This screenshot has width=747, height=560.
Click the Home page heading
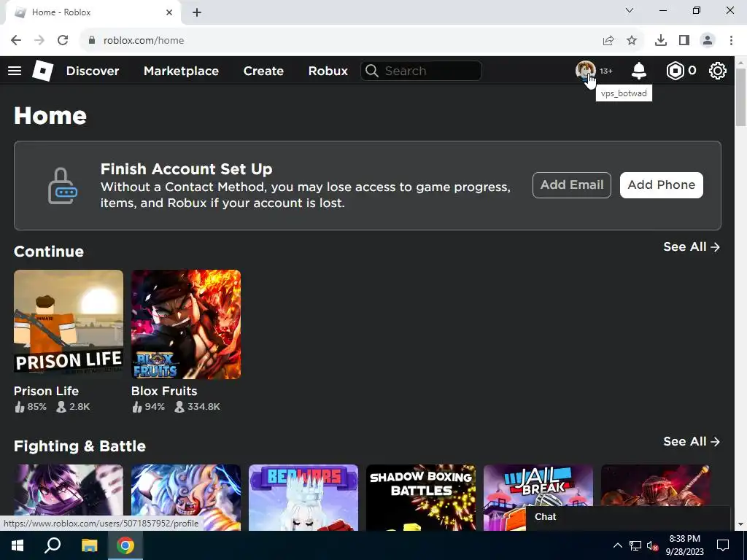click(x=50, y=116)
